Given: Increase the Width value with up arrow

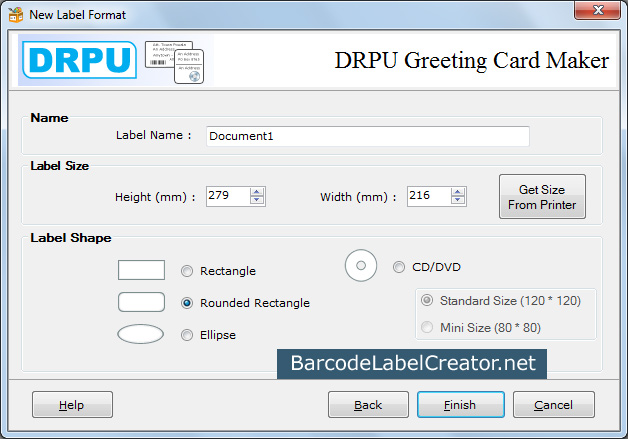Looking at the screenshot, I should (457, 192).
